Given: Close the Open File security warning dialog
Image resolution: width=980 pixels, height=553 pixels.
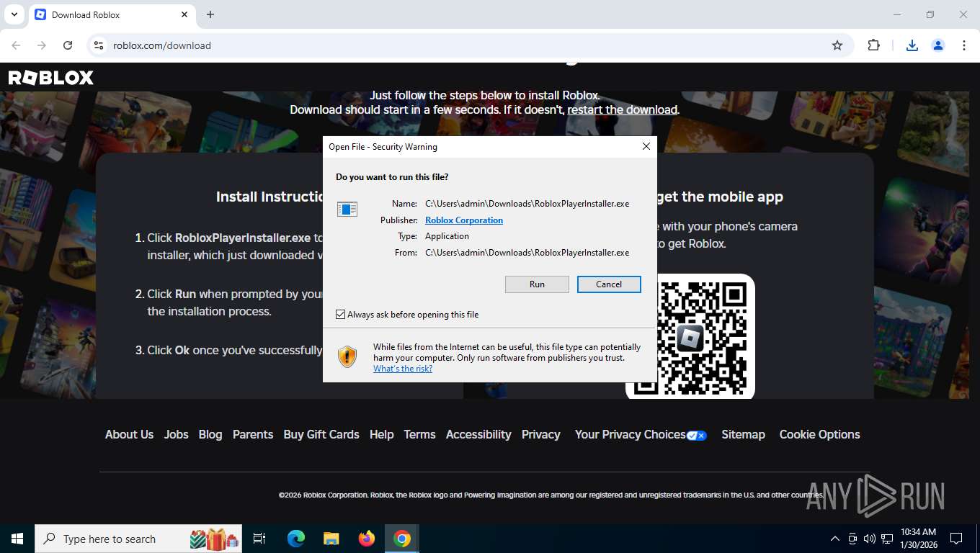Looking at the screenshot, I should (646, 146).
